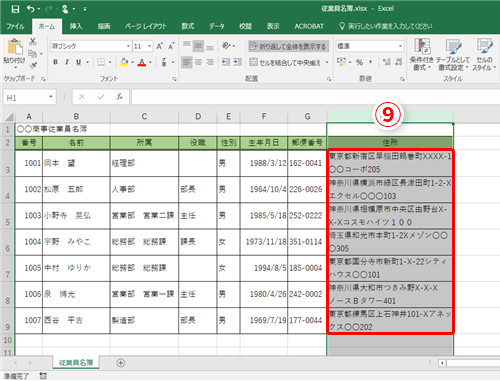This screenshot has height=381, width=500.
Task: Open underline style dropdown arrow
Action: click(x=87, y=62)
